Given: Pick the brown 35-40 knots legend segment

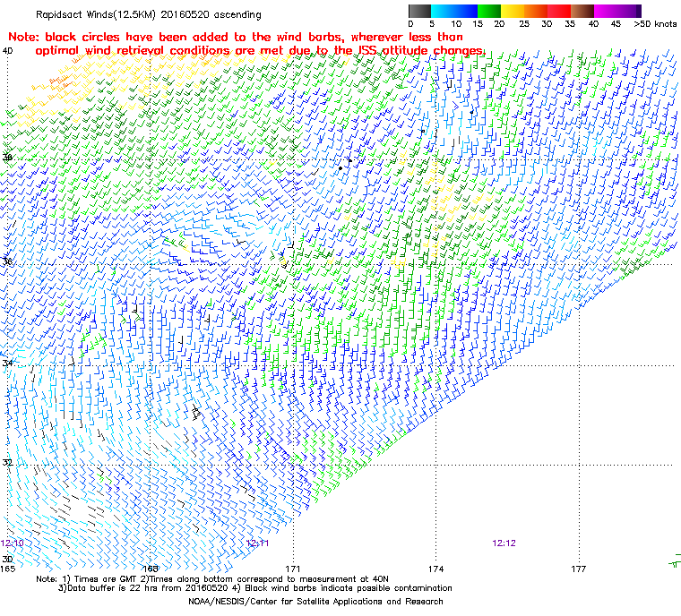Looking at the screenshot, I should pos(582,11).
